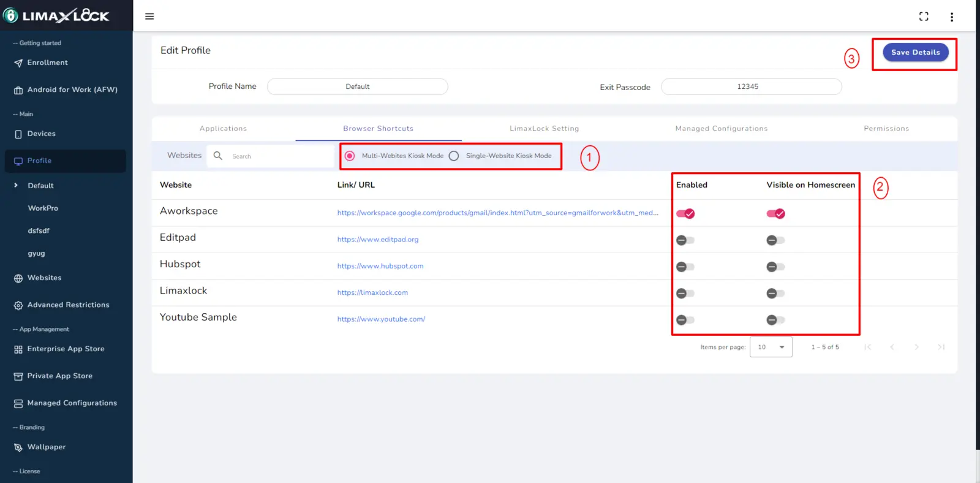The image size is (980, 483).
Task: Switch to the Applications tab
Action: (x=223, y=129)
